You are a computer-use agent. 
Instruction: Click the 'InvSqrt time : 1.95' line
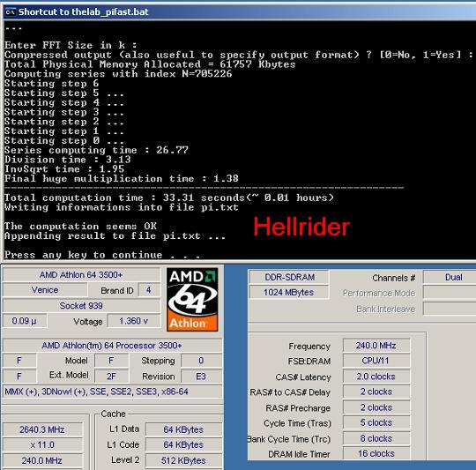point(64,168)
